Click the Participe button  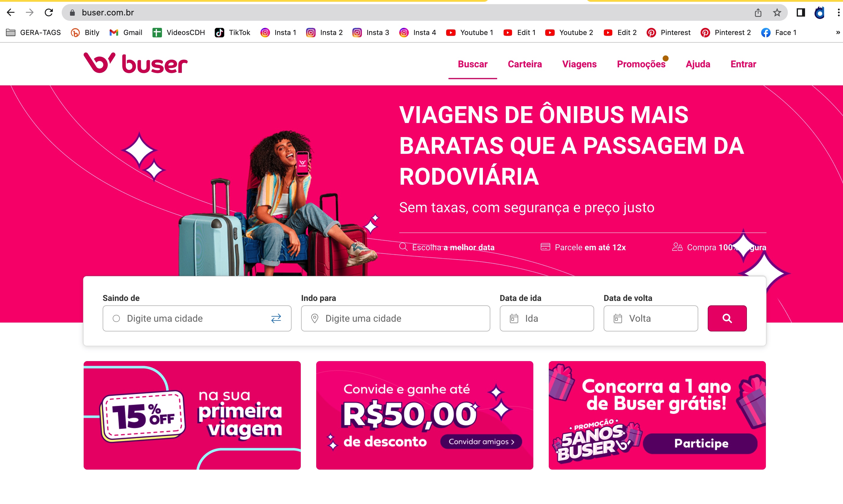coord(701,443)
